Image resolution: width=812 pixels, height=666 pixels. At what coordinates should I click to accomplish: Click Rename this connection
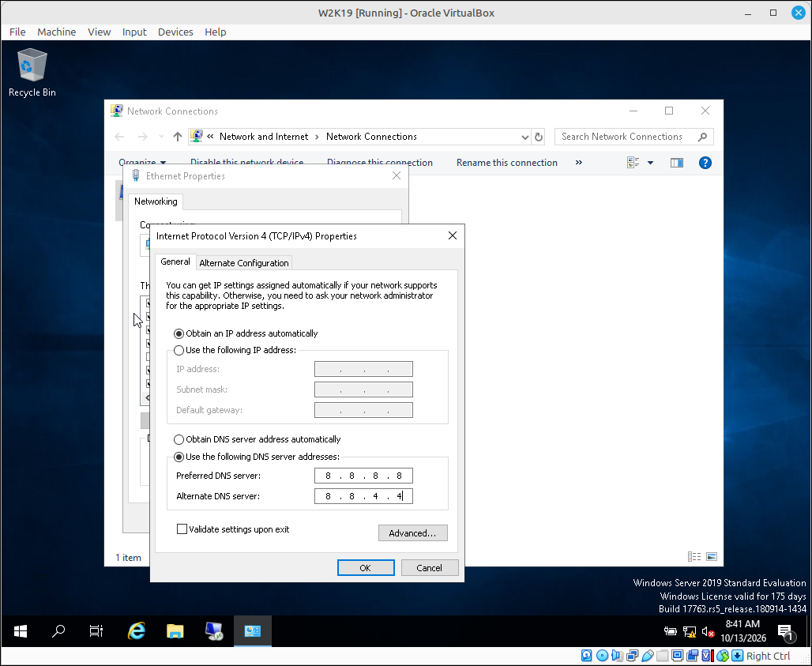(506, 163)
